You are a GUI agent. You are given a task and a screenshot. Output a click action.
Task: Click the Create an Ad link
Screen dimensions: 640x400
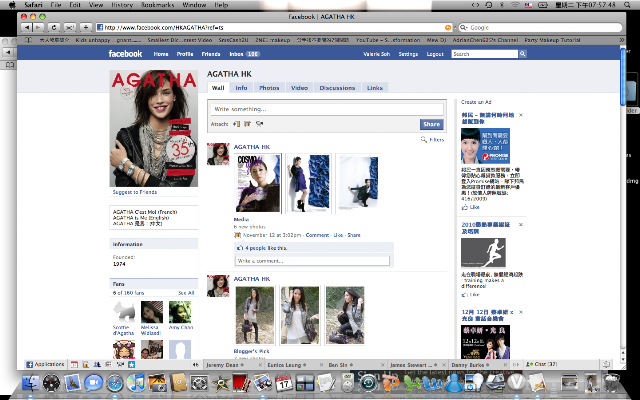pyautogui.click(x=476, y=102)
